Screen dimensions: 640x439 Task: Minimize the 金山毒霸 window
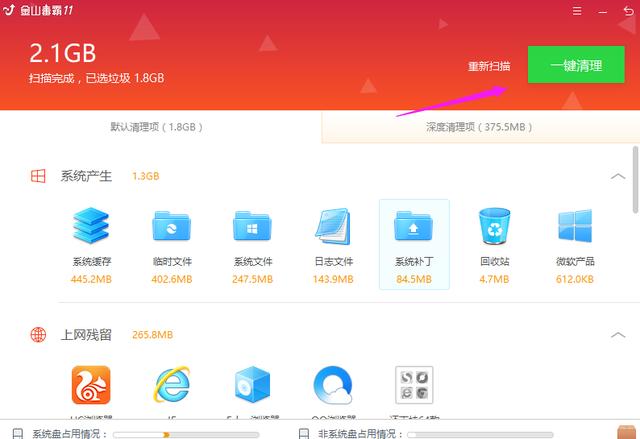pos(602,12)
